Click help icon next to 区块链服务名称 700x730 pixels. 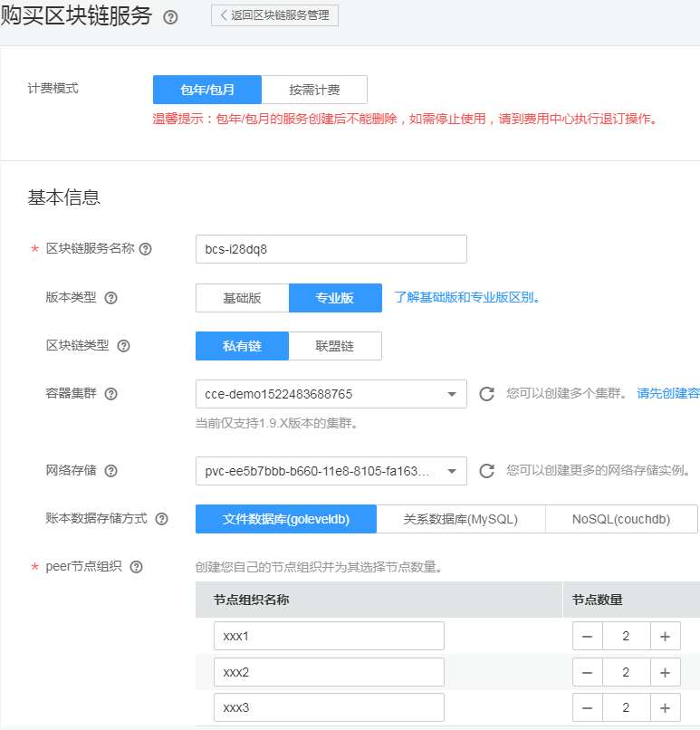146,249
